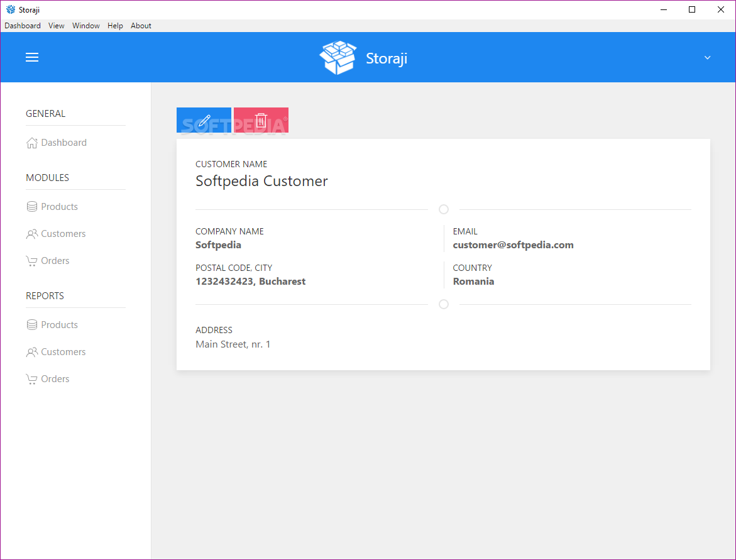Click the GENERAL section heading
736x560 pixels.
(45, 114)
